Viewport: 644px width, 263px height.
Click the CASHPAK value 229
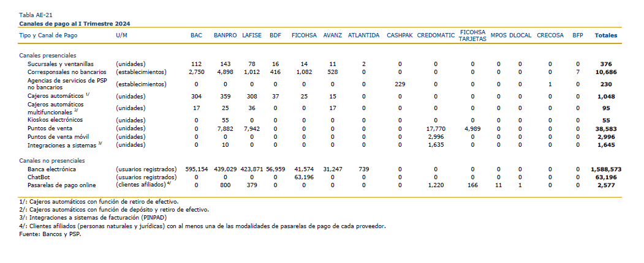click(400, 84)
